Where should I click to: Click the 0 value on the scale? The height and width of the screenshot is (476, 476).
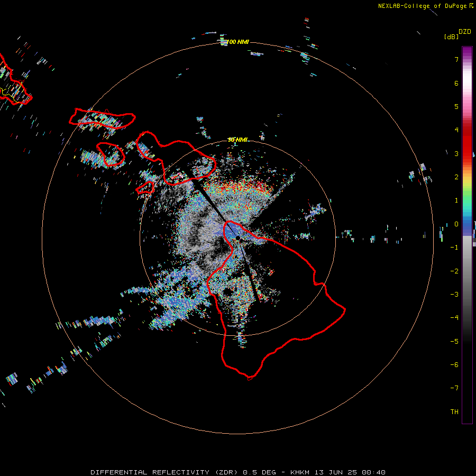456,224
